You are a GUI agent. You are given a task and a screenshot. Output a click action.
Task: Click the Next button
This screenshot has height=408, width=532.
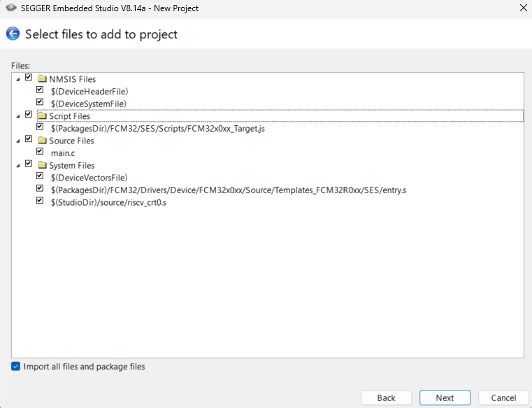(445, 398)
